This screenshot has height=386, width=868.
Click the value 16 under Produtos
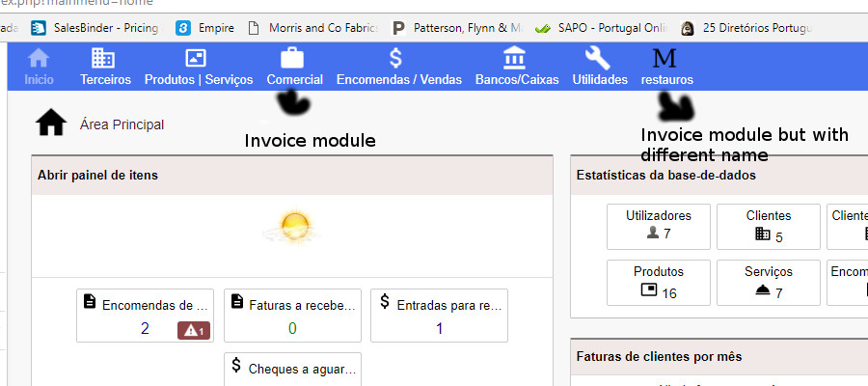coord(669,293)
